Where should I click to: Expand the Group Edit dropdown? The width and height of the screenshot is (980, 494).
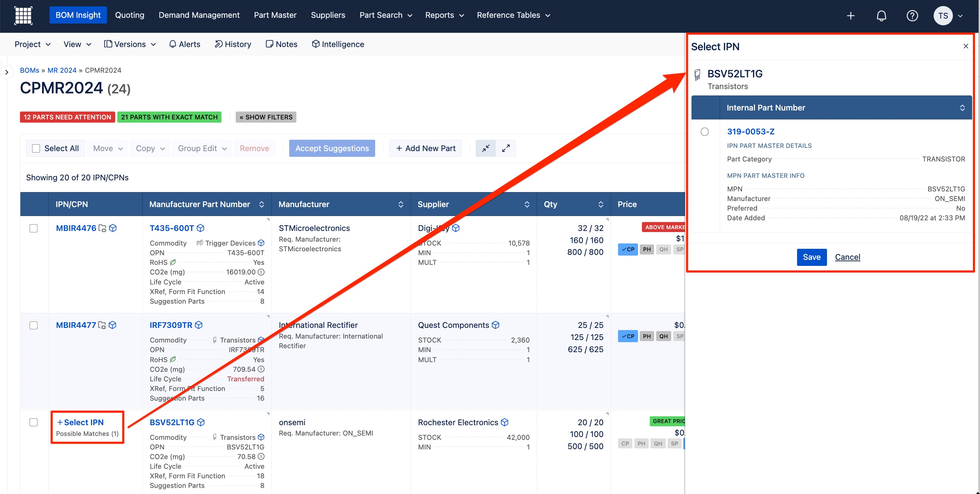202,148
